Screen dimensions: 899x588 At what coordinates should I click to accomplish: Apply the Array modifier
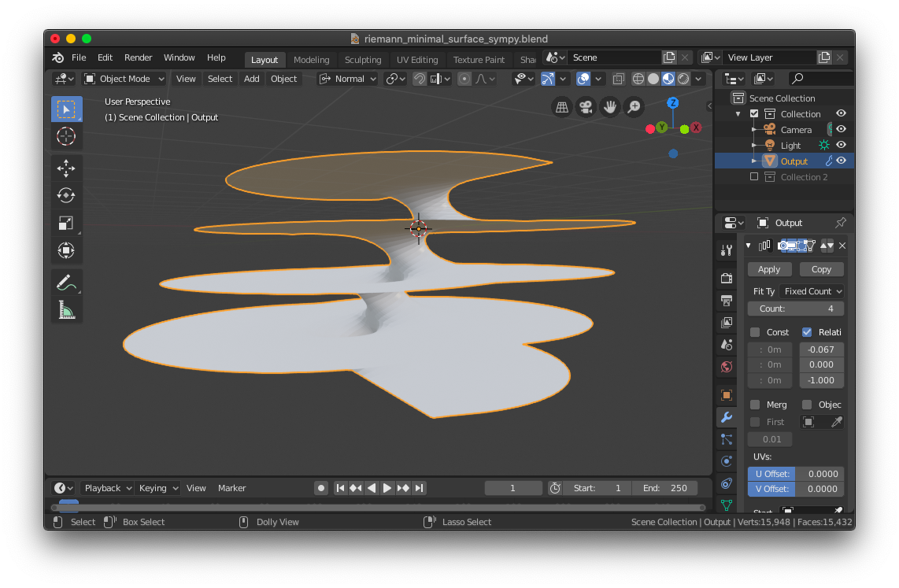coord(769,268)
